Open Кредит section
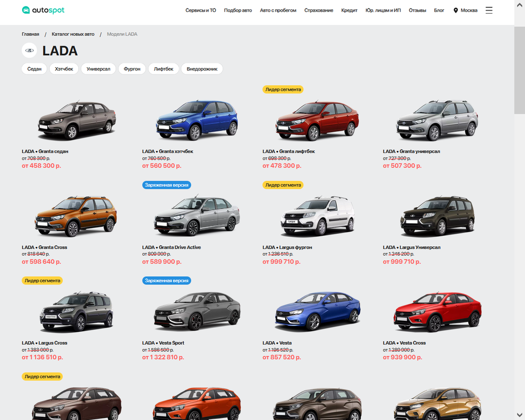This screenshot has width=525, height=420. pyautogui.click(x=349, y=10)
